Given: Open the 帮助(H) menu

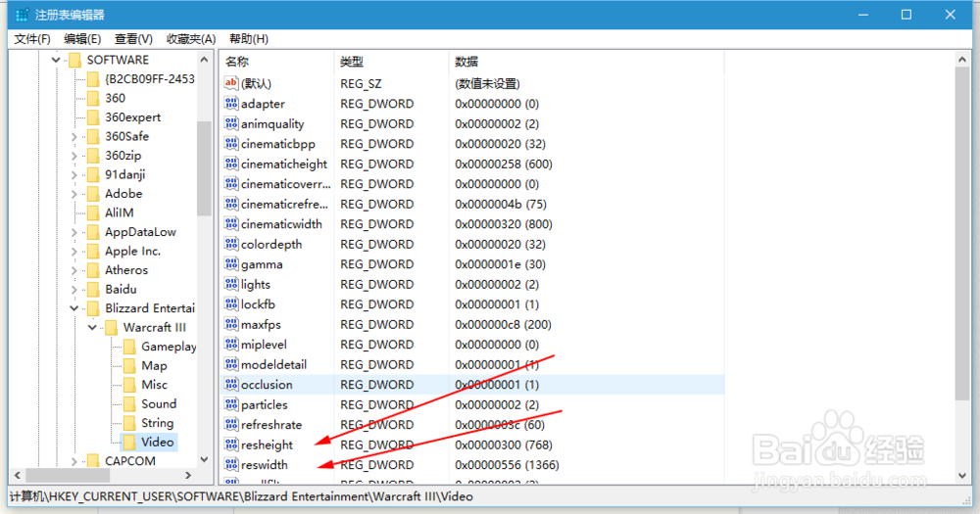Looking at the screenshot, I should point(249,39).
